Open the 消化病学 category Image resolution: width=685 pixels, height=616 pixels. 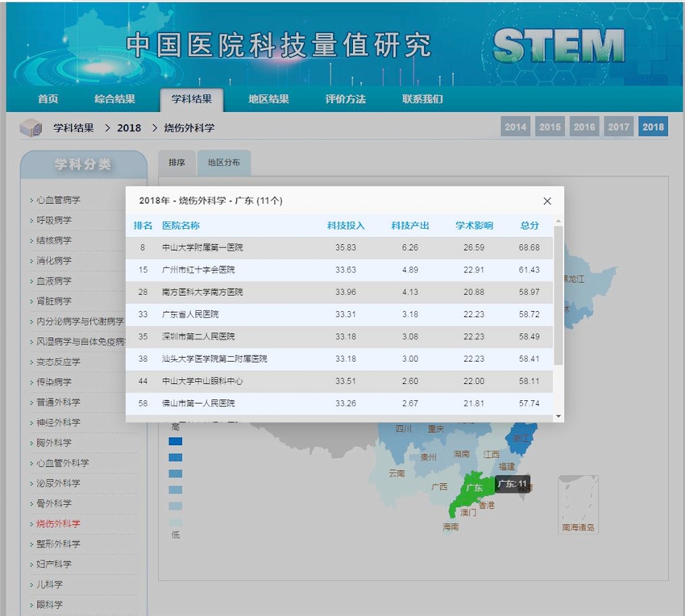[54, 261]
